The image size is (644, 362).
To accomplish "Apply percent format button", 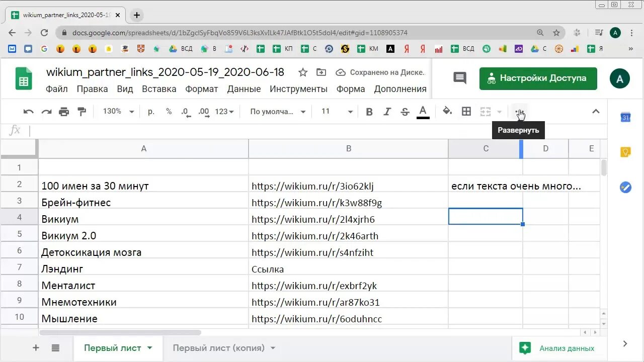I will pyautogui.click(x=169, y=112).
